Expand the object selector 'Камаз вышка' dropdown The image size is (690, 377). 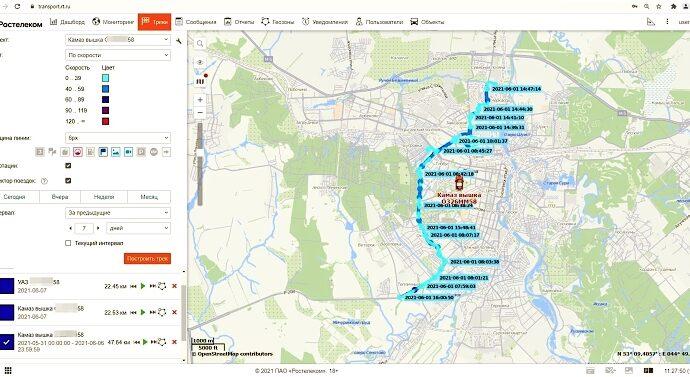coord(118,40)
